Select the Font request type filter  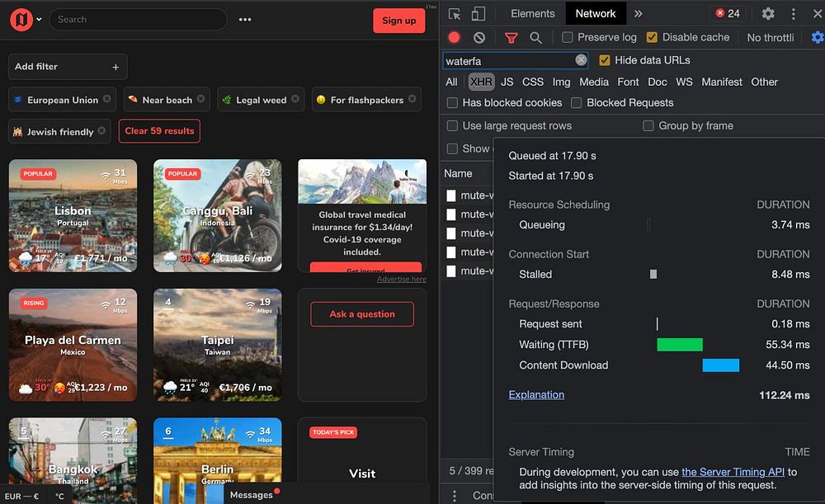tap(628, 82)
